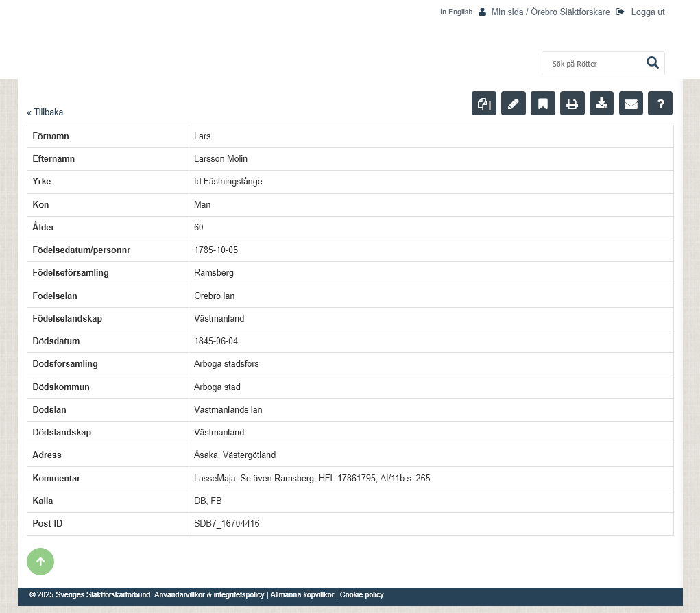Click the user profile icon in the header
The image size is (700, 613).
483,12
